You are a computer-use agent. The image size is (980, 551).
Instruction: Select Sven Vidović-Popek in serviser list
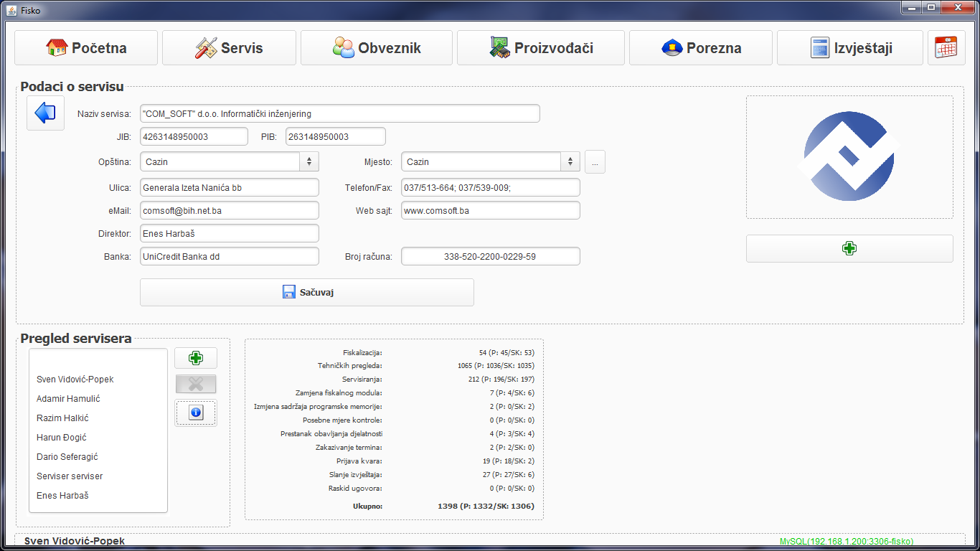click(x=75, y=379)
